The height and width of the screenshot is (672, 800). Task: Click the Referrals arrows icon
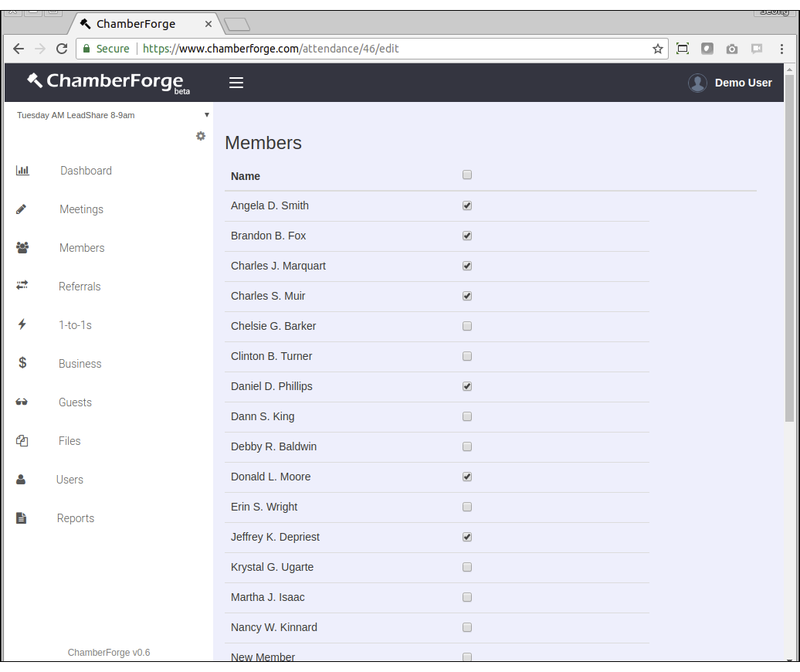click(22, 286)
